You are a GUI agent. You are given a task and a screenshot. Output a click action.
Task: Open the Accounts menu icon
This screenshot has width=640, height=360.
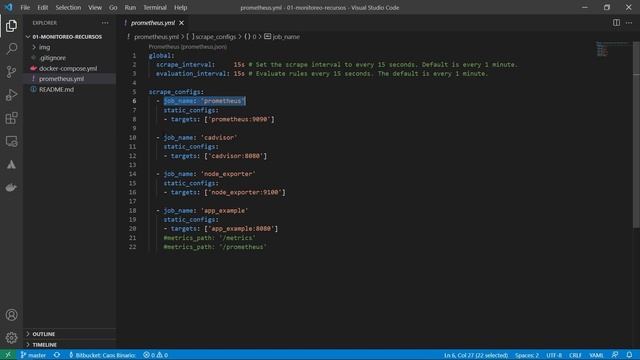pos(11,315)
